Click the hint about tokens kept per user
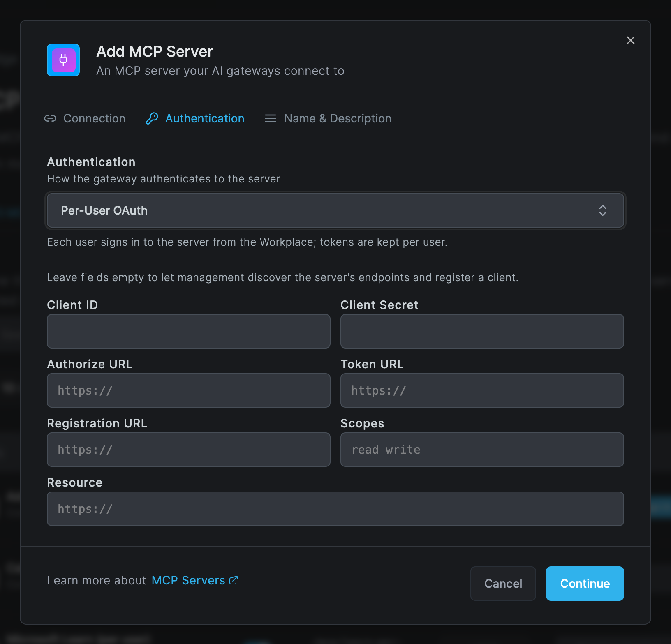The image size is (671, 644). click(247, 242)
